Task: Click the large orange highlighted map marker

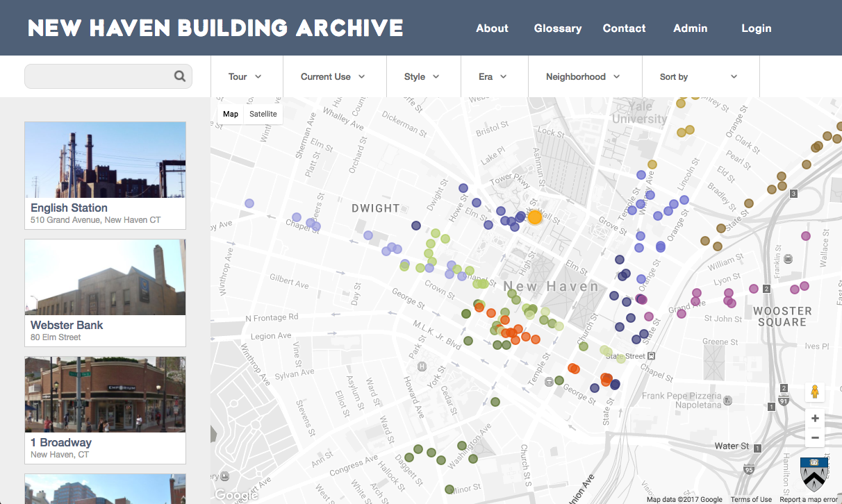Action: 534,217
